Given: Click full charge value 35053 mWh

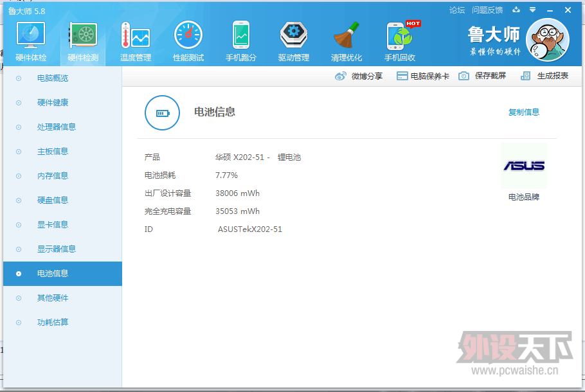Looking at the screenshot, I should [237, 211].
